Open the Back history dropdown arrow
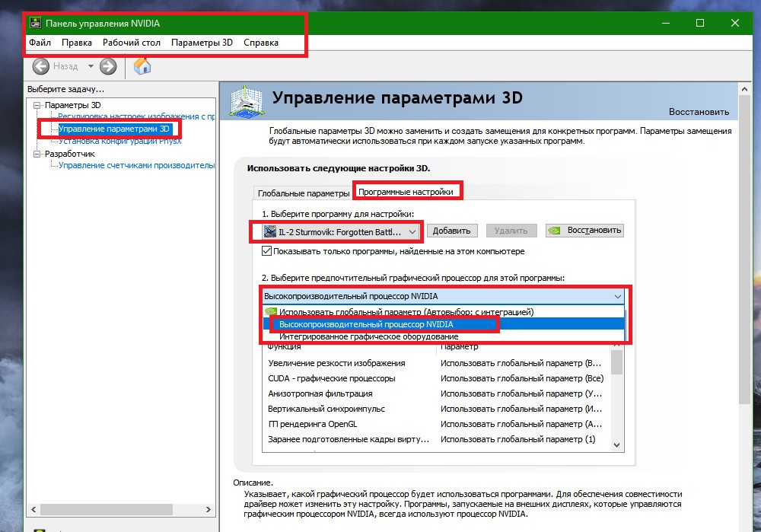The height and width of the screenshot is (532, 761). (91, 66)
